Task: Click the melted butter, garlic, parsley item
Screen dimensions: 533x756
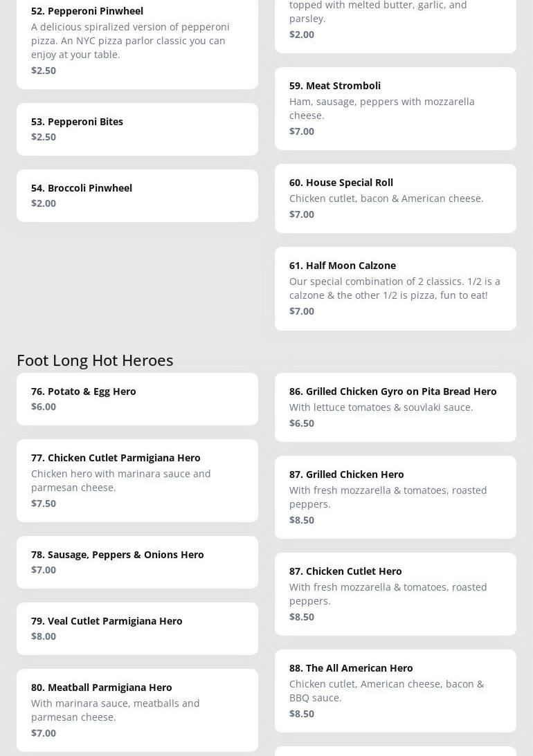Action: 395,21
